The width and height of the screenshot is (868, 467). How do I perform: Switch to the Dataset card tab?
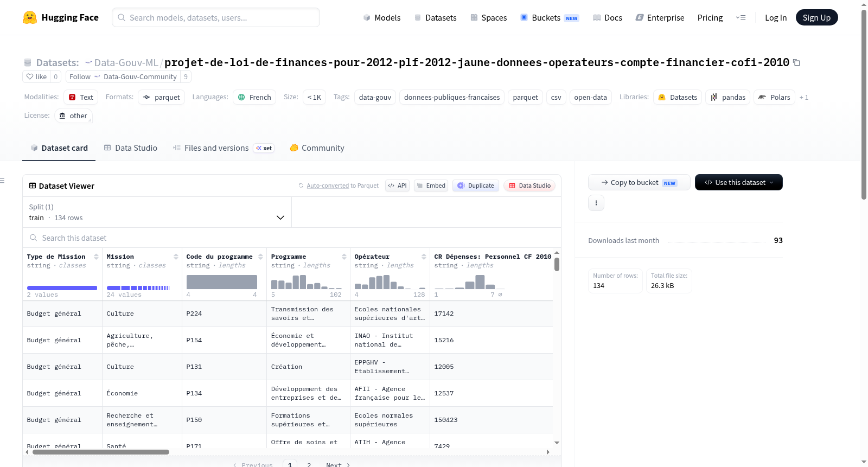point(59,148)
